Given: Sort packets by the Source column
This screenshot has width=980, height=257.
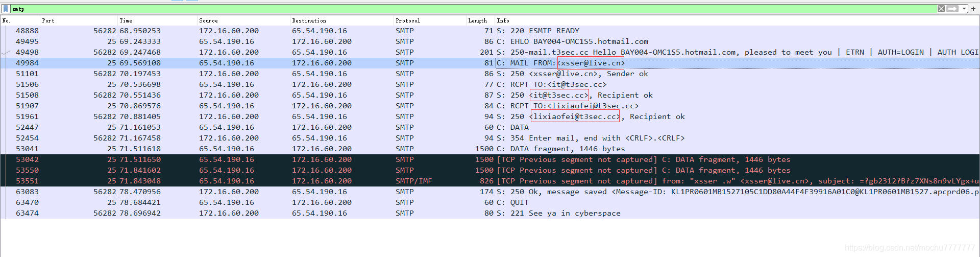Looking at the screenshot, I should click(x=244, y=20).
